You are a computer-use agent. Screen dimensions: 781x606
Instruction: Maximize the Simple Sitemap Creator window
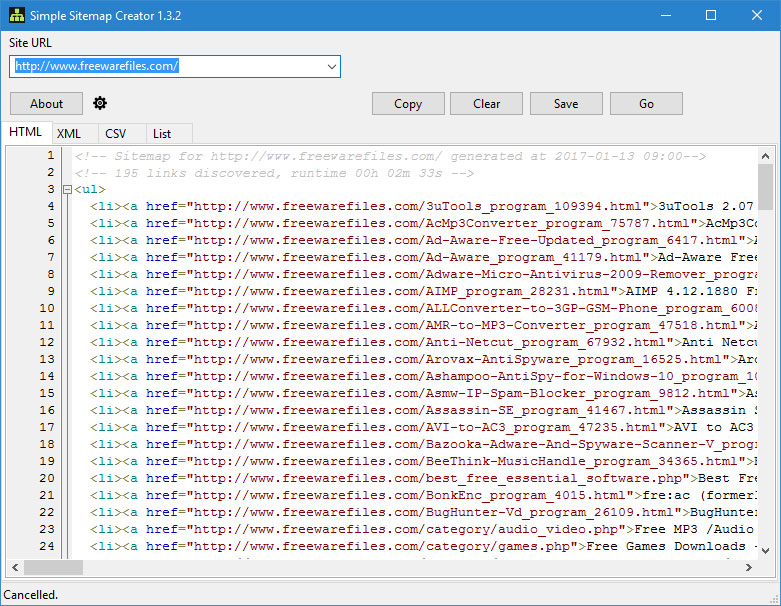[711, 15]
